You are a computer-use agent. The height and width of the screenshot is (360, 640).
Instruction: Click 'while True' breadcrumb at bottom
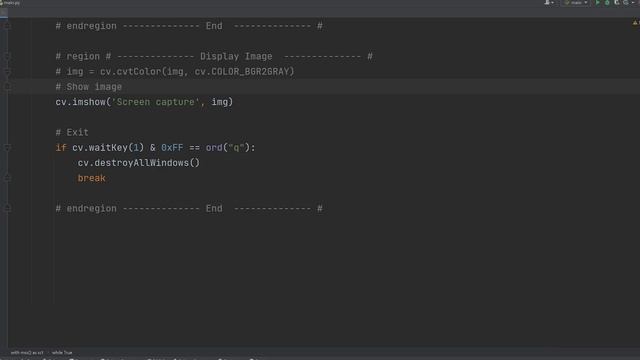point(62,352)
